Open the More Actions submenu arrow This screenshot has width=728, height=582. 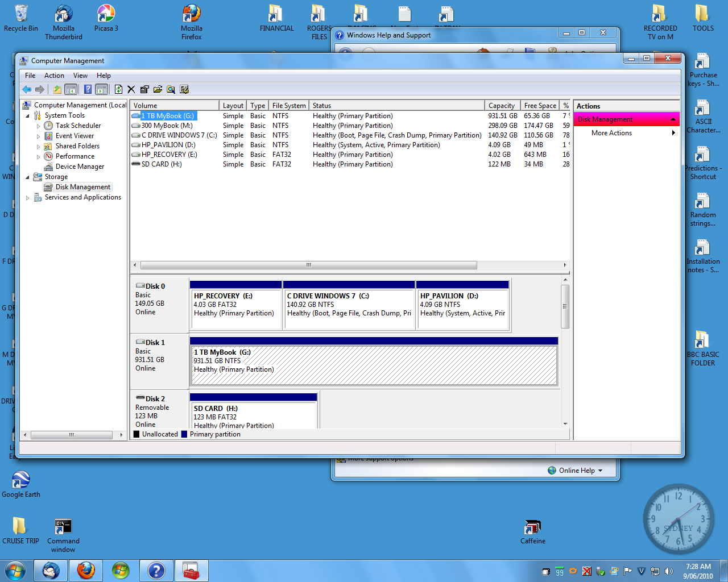click(x=673, y=133)
